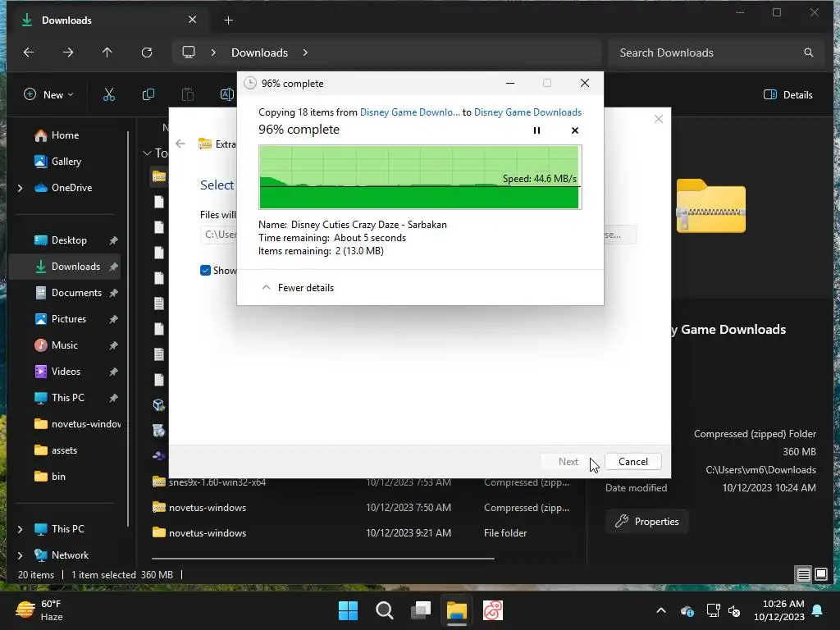Close the extract wizard with X
Image resolution: width=840 pixels, height=630 pixels.
(659, 119)
